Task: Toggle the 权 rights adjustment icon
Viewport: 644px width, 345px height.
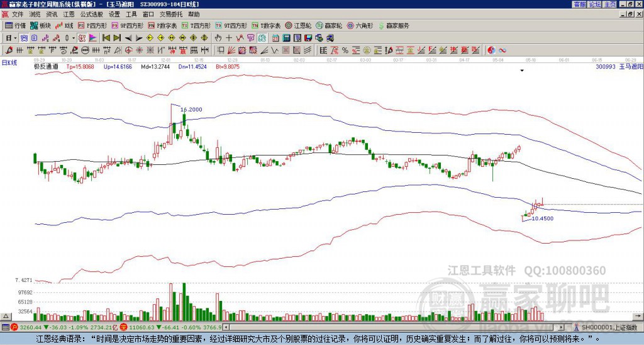Action: pyautogui.click(x=82, y=38)
